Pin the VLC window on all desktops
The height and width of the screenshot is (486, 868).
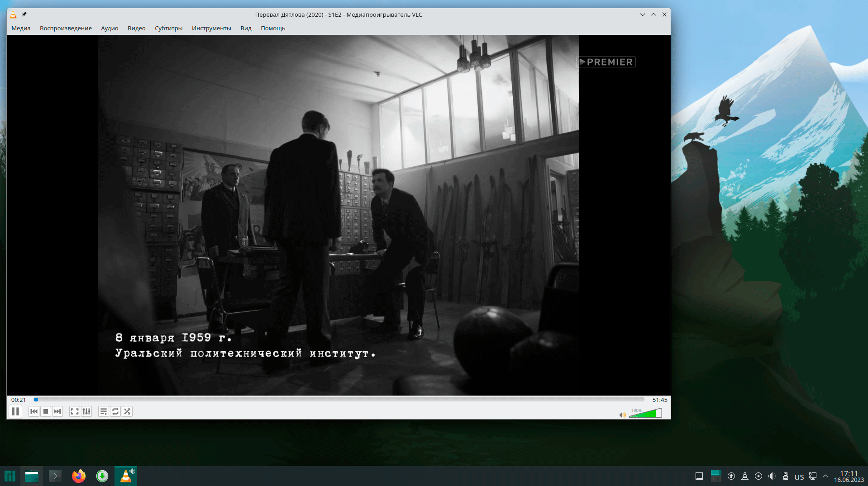pos(24,14)
